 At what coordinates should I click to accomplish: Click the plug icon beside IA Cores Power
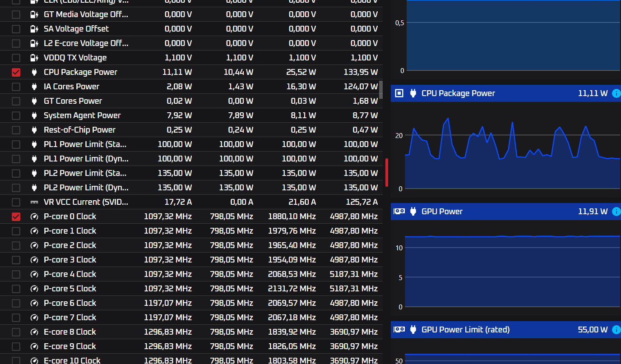coord(34,87)
